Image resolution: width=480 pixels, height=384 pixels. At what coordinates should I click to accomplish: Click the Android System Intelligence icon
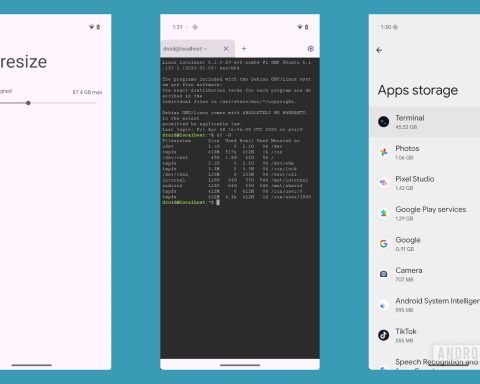coord(384,305)
